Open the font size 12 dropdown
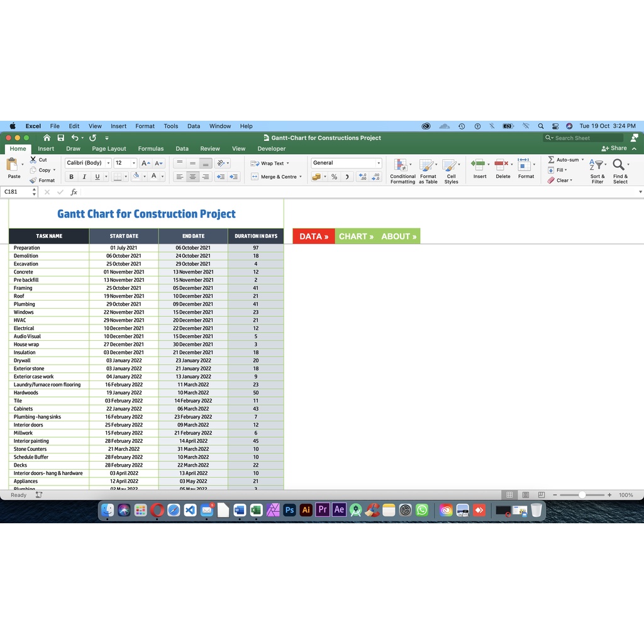 [x=133, y=163]
